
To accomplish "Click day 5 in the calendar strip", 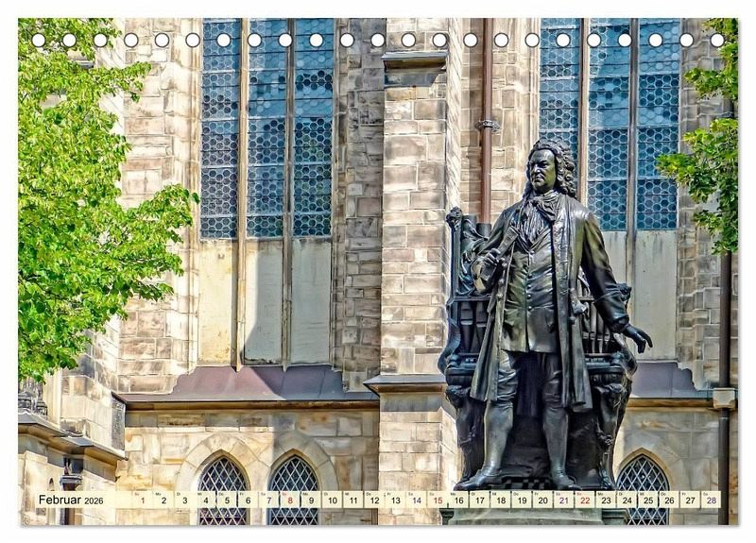I will point(227,500).
